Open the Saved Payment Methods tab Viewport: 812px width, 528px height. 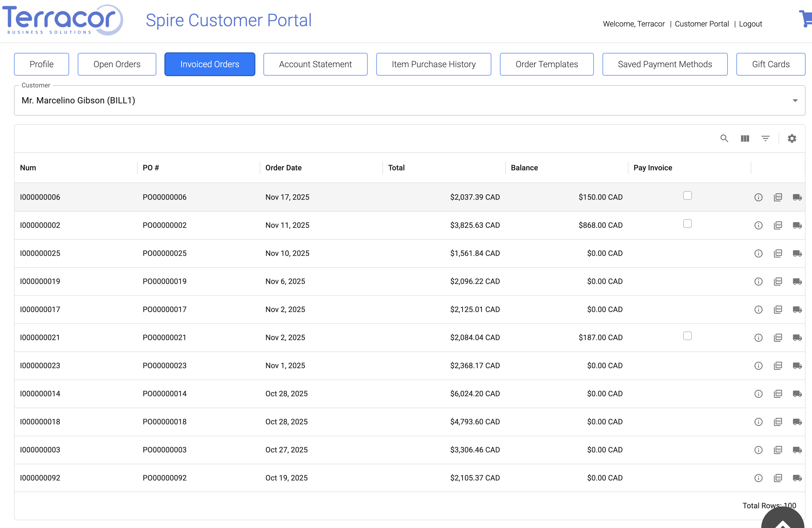[665, 64]
